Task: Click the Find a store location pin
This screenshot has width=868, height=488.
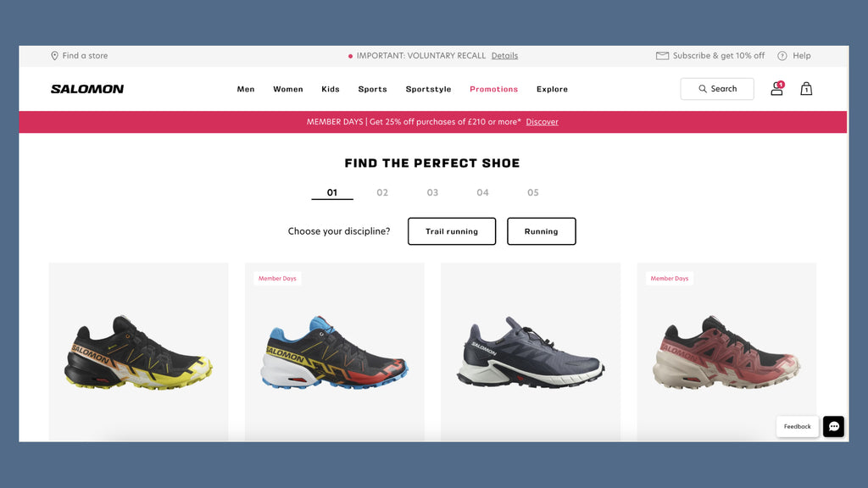Action: tap(55, 56)
